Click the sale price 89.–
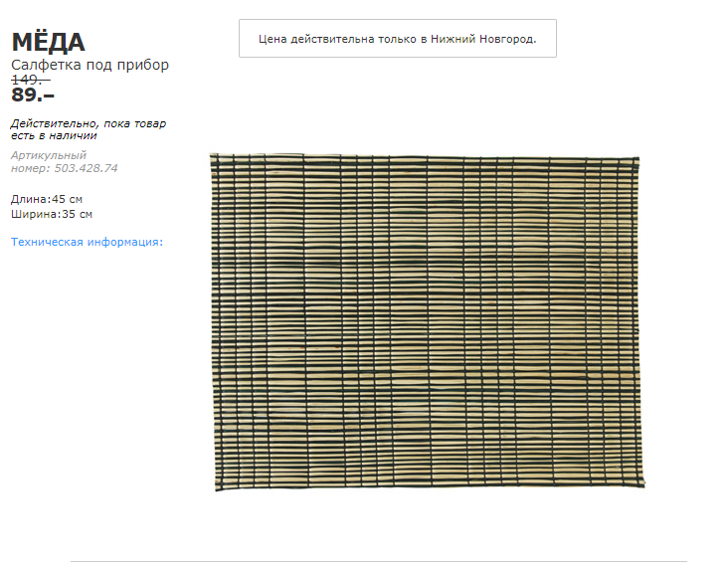Image resolution: width=728 pixels, height=571 pixels. (x=33, y=95)
